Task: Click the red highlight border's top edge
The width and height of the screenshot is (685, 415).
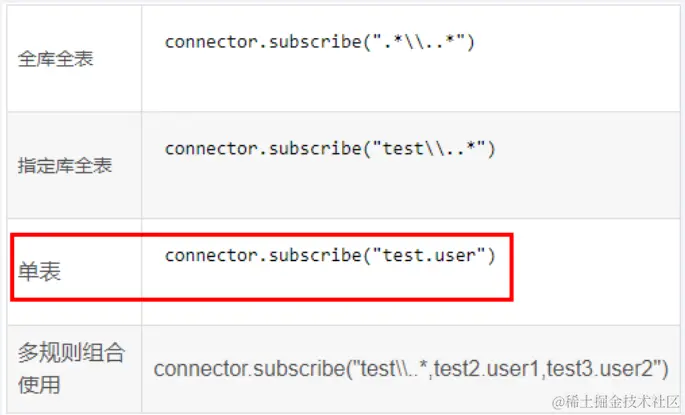Action: pyautogui.click(x=262, y=236)
